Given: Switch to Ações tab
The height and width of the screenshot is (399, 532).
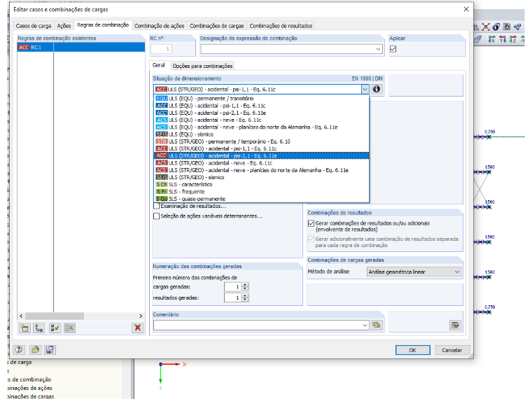Looking at the screenshot, I should coord(64,26).
